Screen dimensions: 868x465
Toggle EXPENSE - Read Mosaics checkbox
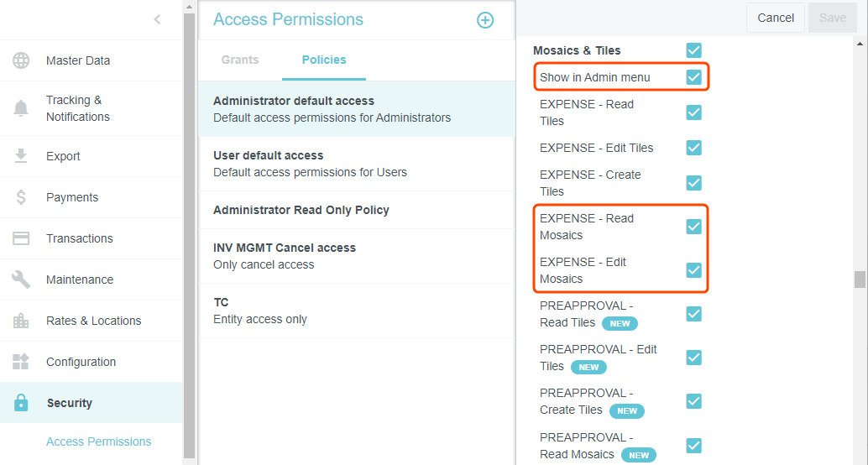693,227
